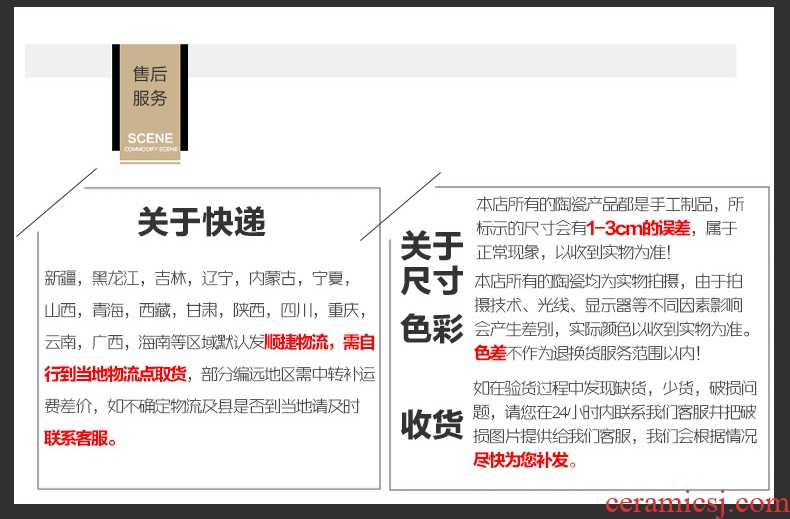Click the tan 售后服务 banner tag

tap(150, 86)
